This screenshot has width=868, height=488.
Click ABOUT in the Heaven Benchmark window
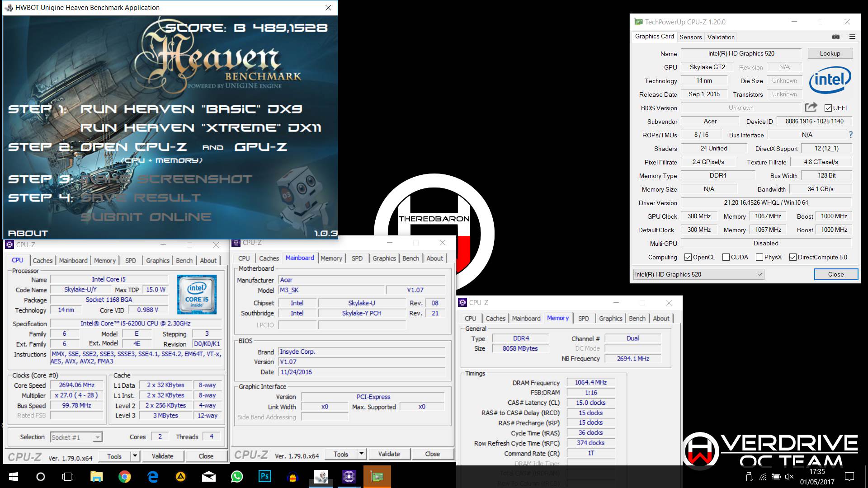click(x=28, y=233)
